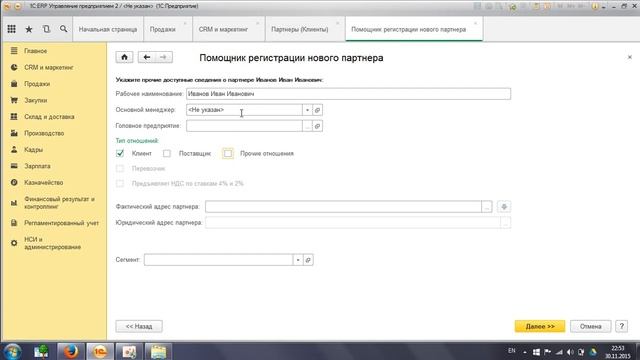
Task: Open the sections grid menu icon
Action: [x=11, y=29]
